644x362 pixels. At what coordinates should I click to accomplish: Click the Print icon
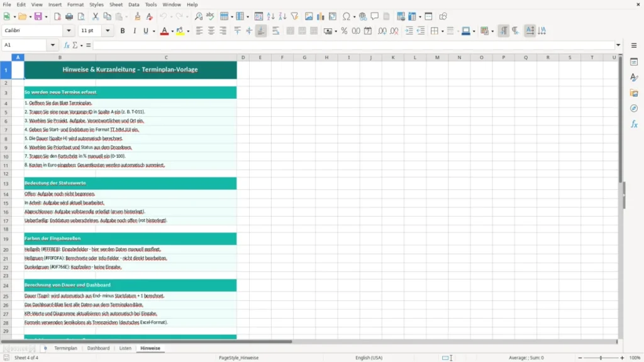coord(69,16)
